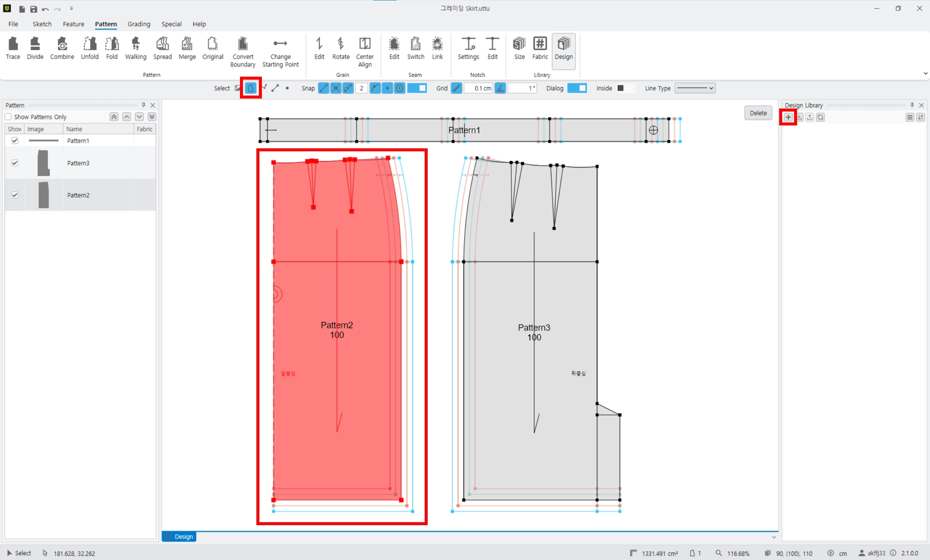Click the Delete button

pyautogui.click(x=758, y=113)
